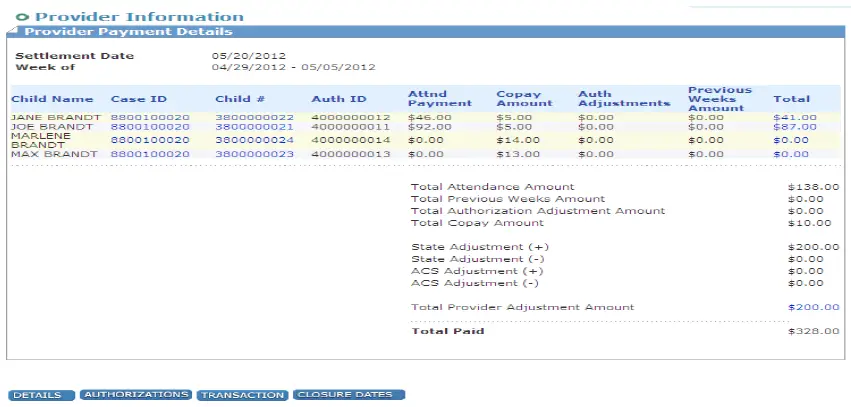Select the JANE BRANDT name cell
This screenshot has width=851, height=407.
[x=56, y=117]
